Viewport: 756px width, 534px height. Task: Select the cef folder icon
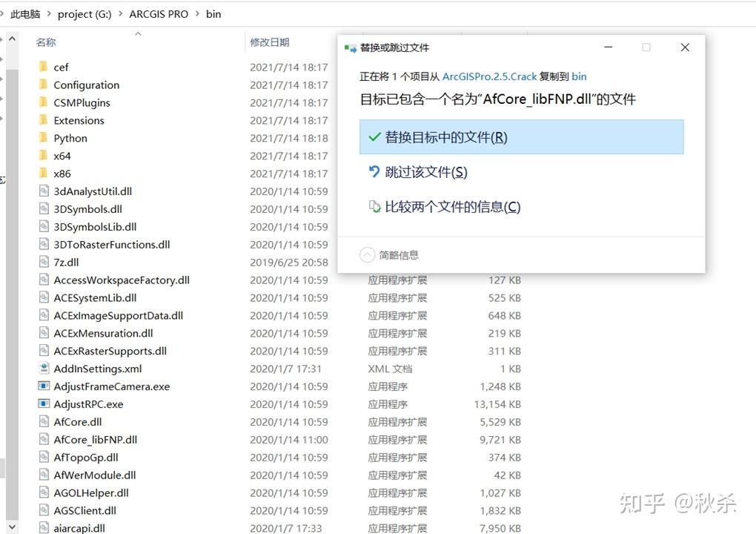[x=44, y=67]
